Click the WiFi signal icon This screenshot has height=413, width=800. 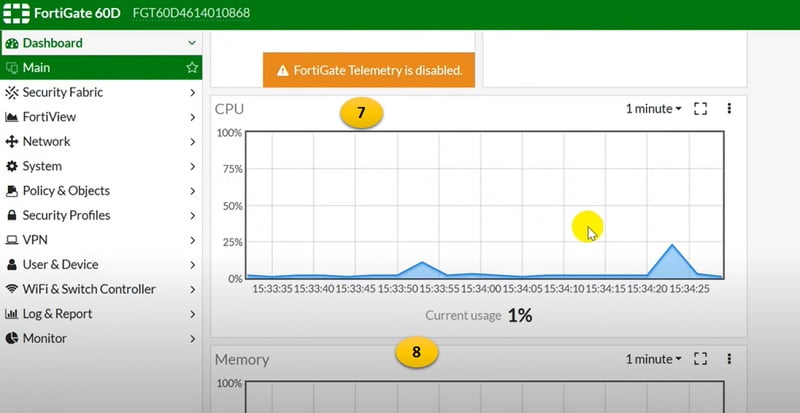[12, 289]
